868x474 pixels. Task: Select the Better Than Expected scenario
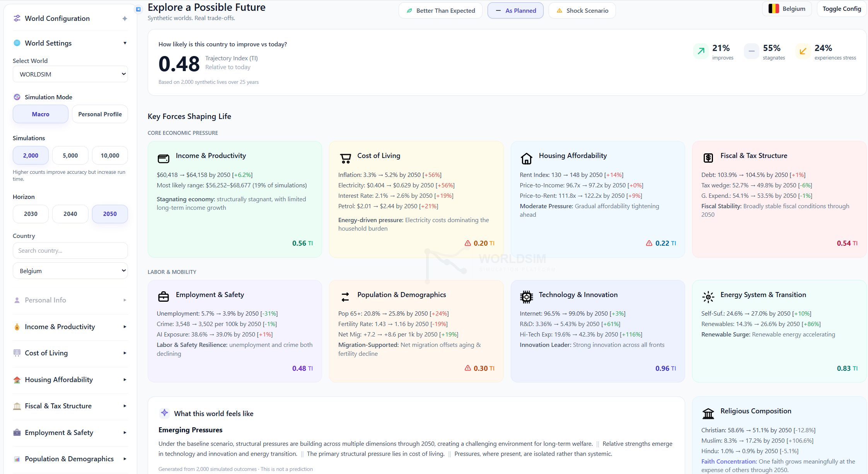[x=440, y=10]
